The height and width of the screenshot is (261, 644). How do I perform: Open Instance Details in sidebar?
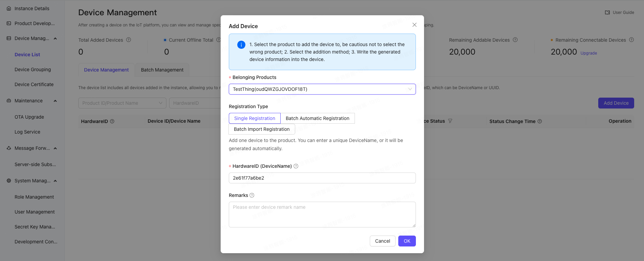[32, 8]
